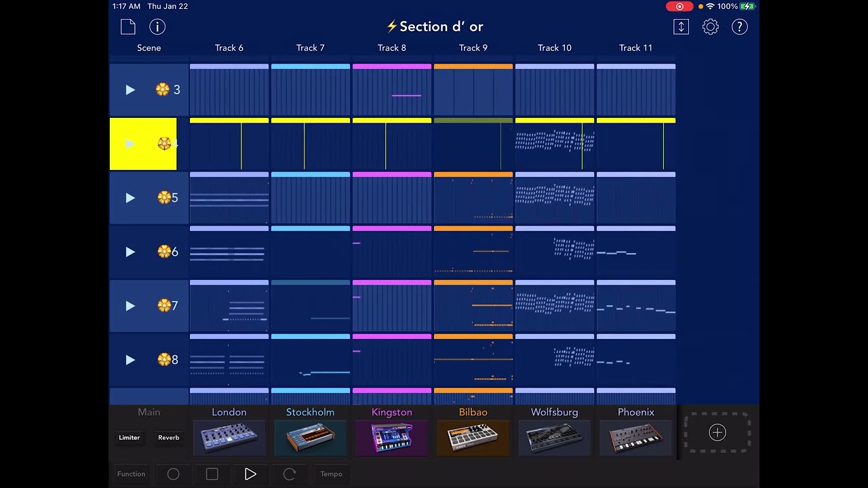The image size is (868, 488).
Task: Open the settings gear icon
Action: point(711,26)
